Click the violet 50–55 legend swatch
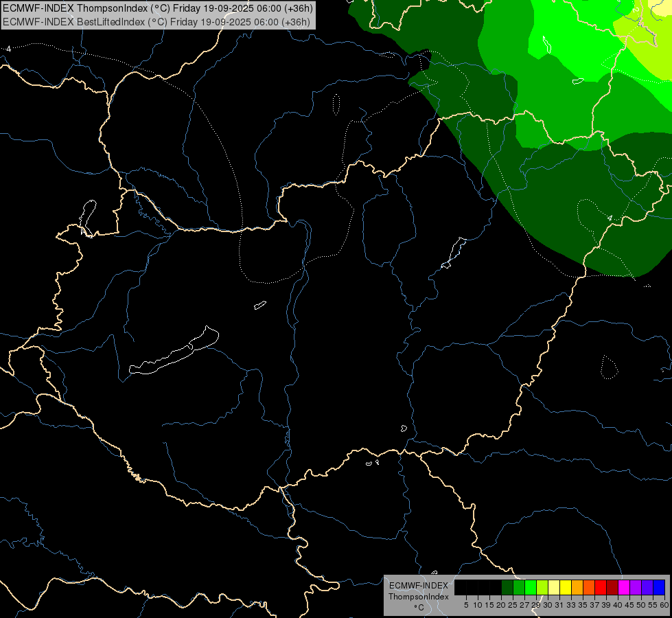The width and height of the screenshot is (672, 618). [x=647, y=587]
